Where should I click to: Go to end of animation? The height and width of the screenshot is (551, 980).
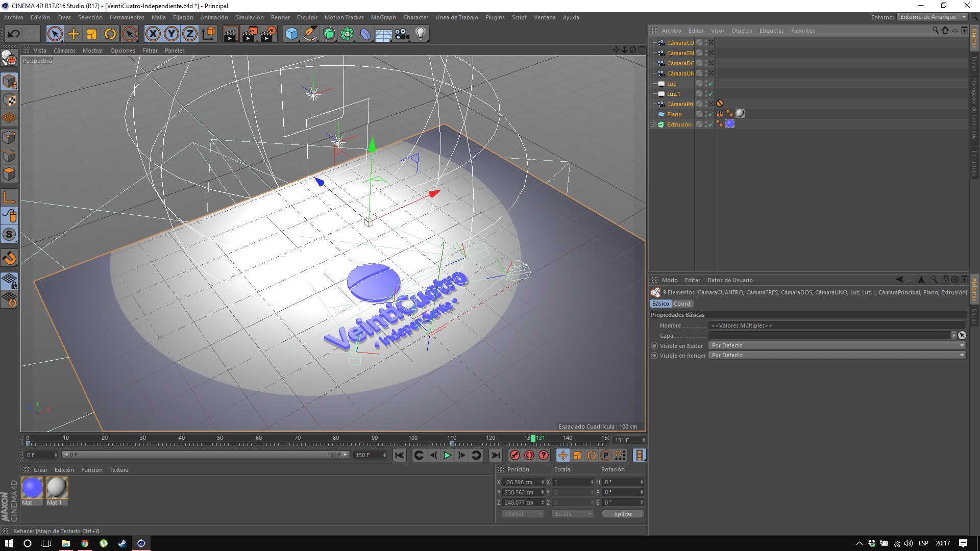(495, 455)
